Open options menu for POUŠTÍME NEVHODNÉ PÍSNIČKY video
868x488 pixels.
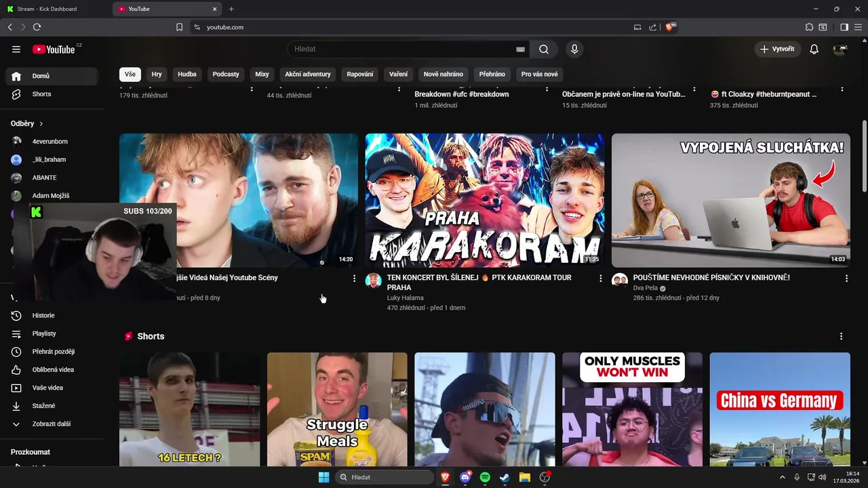tap(846, 279)
